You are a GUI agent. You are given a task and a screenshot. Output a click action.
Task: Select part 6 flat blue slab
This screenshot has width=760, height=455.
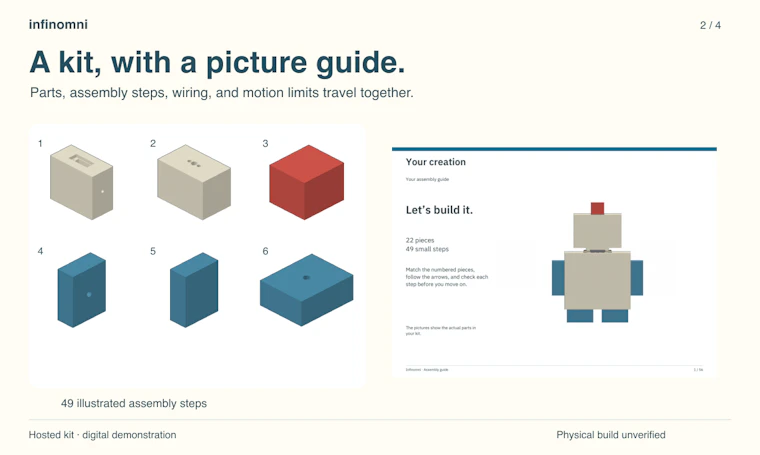(306, 290)
